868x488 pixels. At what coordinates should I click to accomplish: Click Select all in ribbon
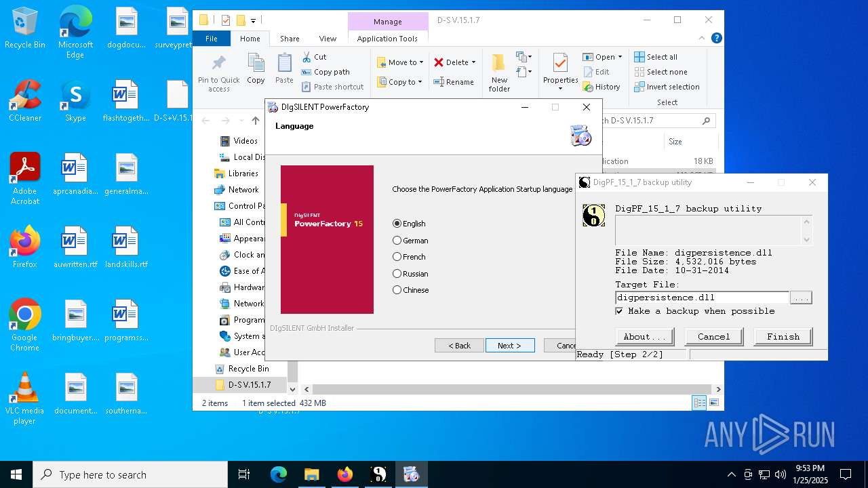click(656, 57)
